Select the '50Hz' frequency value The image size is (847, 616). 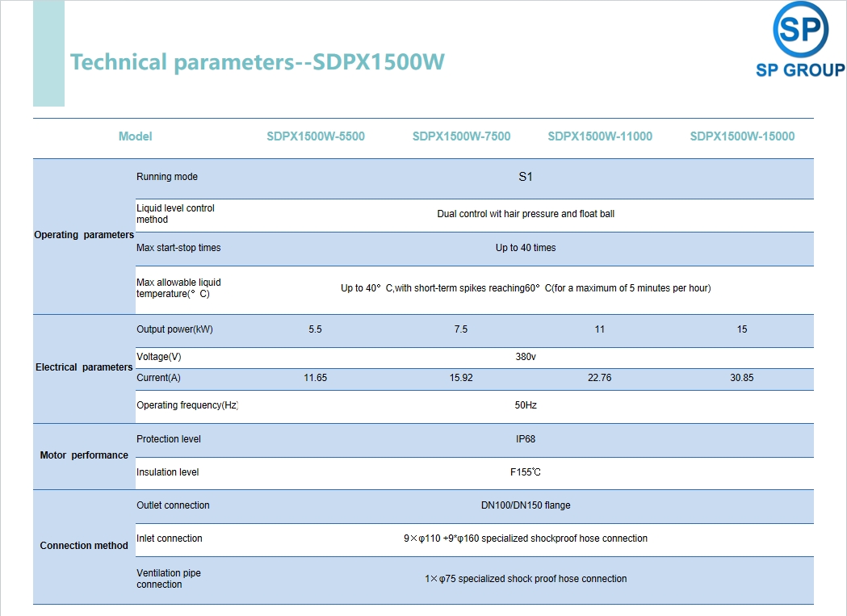click(526, 404)
